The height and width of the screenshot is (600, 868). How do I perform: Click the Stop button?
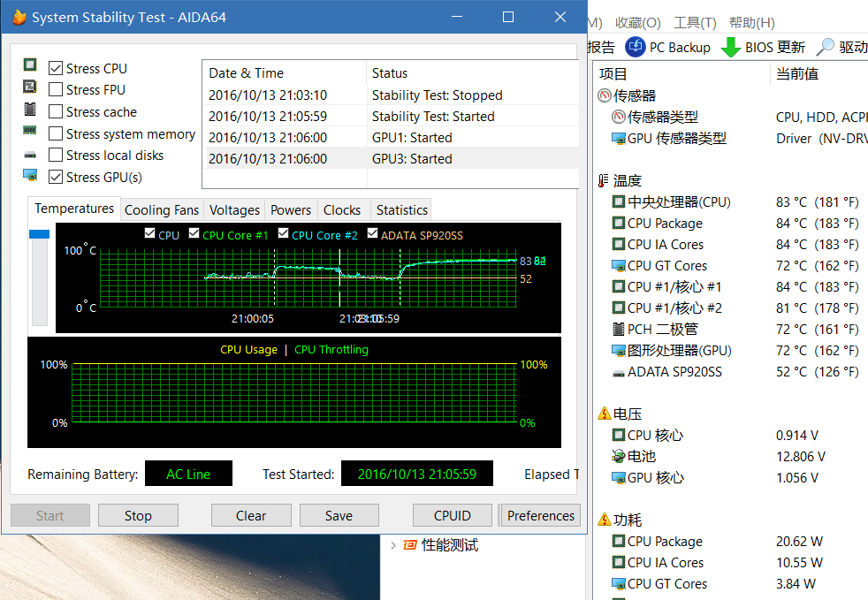click(139, 516)
